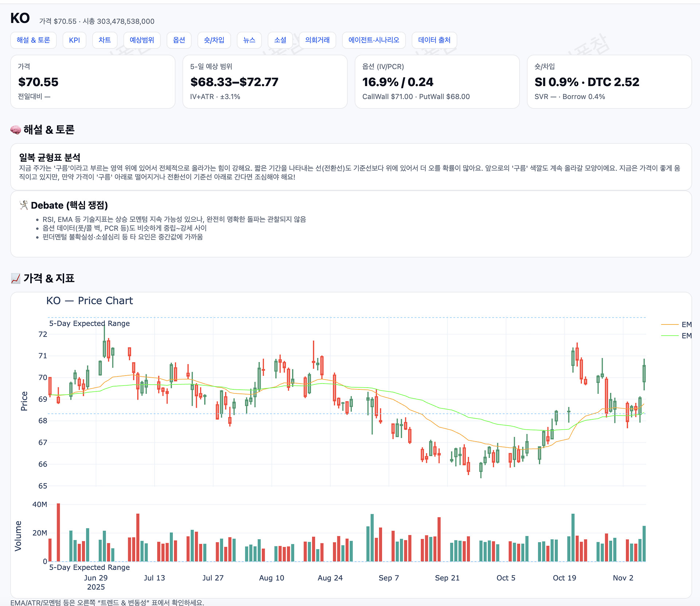Click the brain icon beside 해설 & 토론
Image resolution: width=700 pixels, height=606 pixels.
[15, 130]
